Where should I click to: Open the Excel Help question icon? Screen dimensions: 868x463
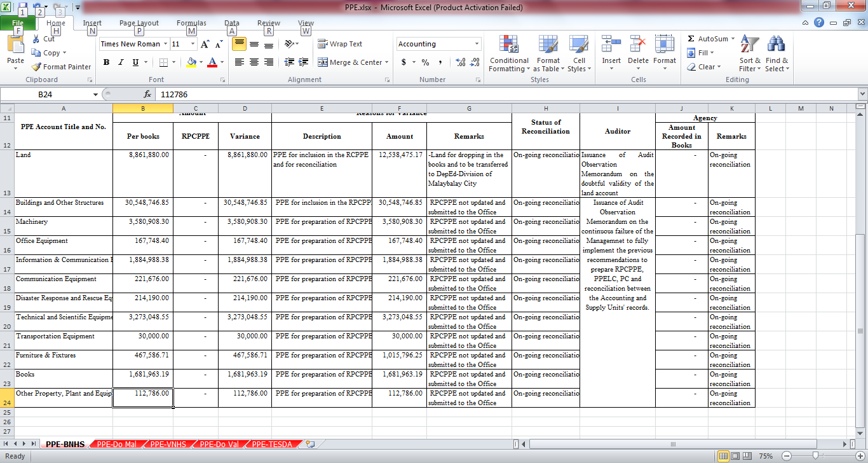(x=819, y=23)
